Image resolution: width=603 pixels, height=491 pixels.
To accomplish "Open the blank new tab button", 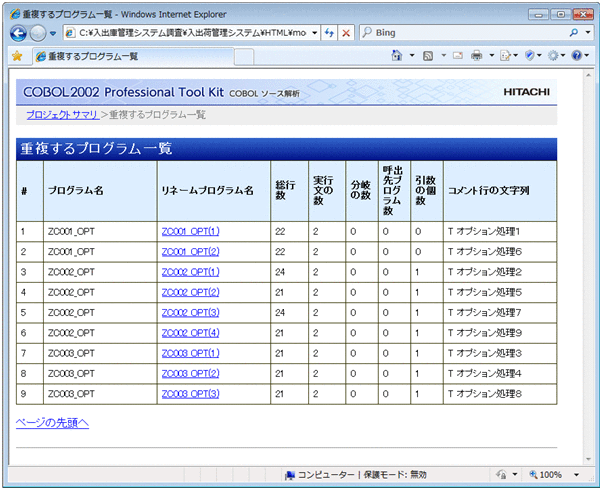I will (243, 56).
